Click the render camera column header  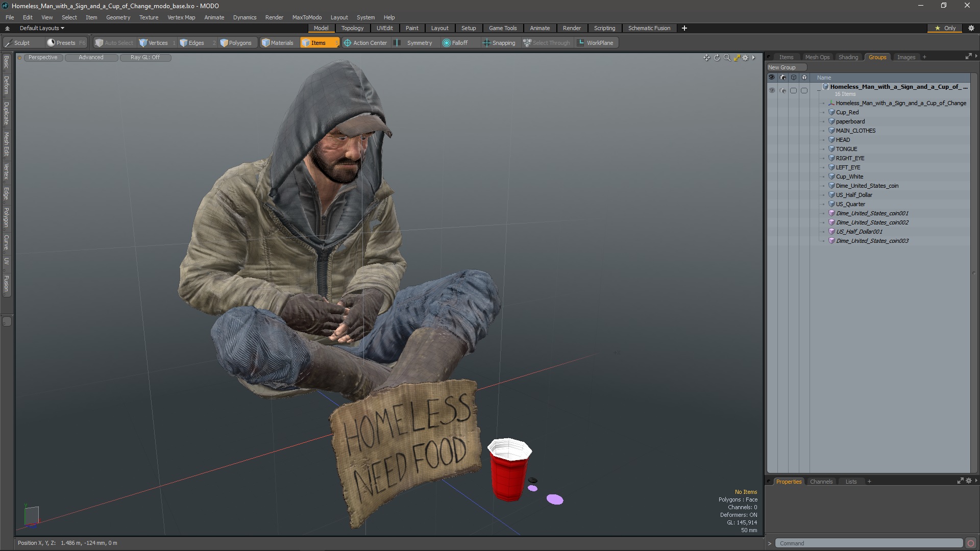(x=782, y=78)
